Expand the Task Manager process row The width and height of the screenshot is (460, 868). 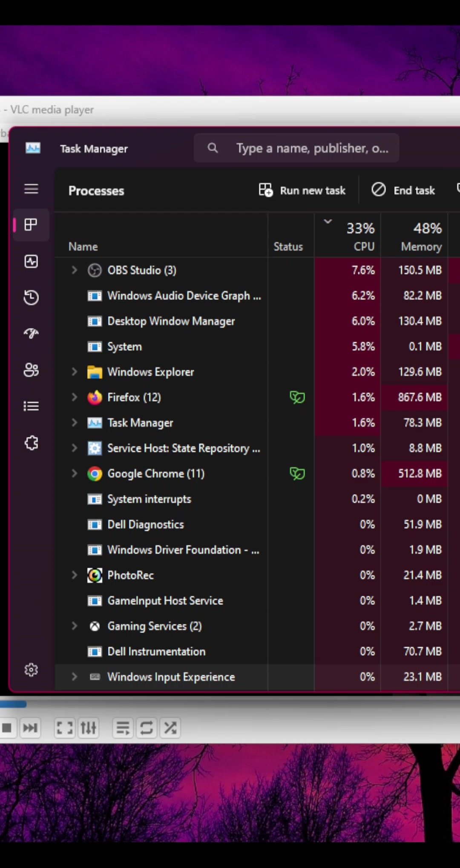pos(75,423)
